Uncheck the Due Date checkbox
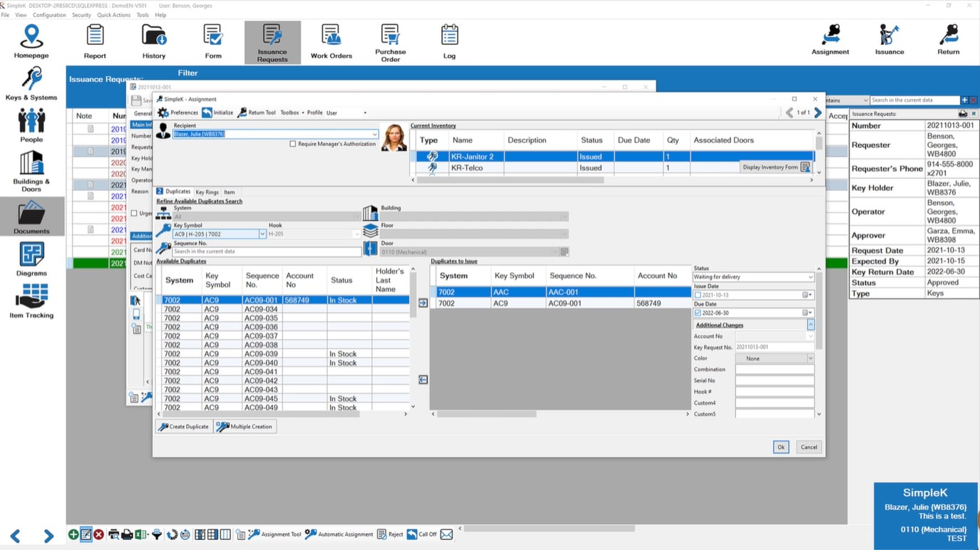This screenshot has width=980, height=550. coord(698,313)
